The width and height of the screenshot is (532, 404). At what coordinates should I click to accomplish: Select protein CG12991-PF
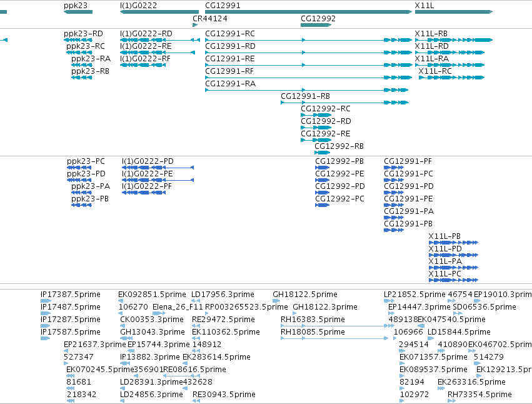(x=394, y=168)
